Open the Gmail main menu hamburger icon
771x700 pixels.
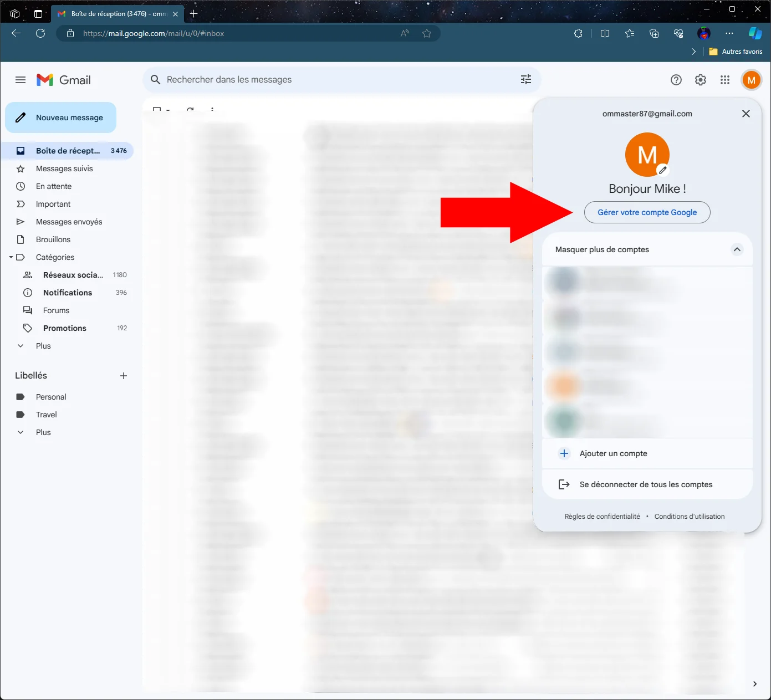pyautogui.click(x=21, y=80)
